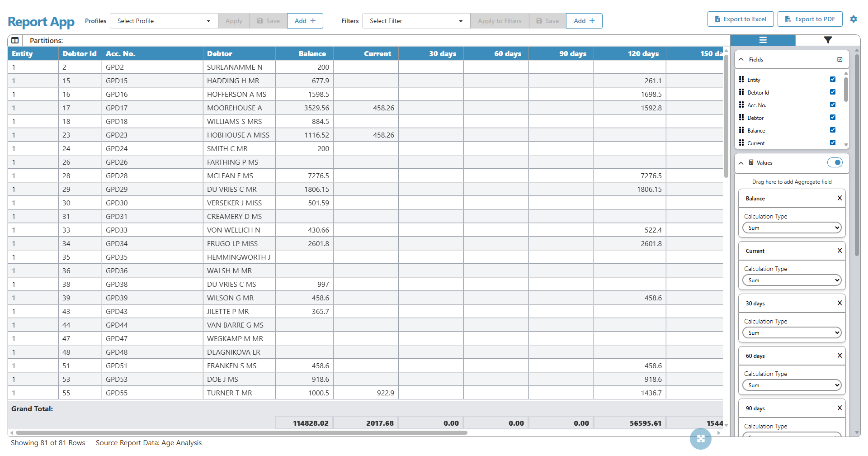Switch to the fields list tab
This screenshot has width=868, height=456.
tap(763, 40)
